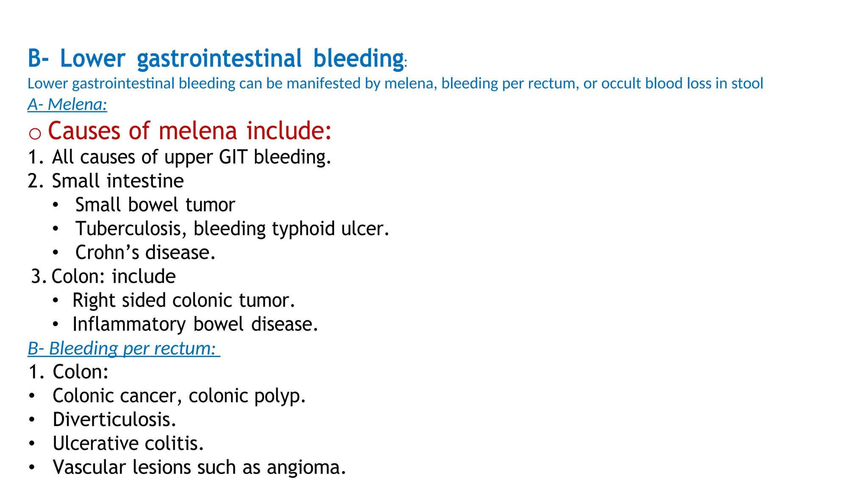Image resolution: width=868 pixels, height=488 pixels.
Task: Select 'Vascular lesions such as angioma.' text
Action: [x=200, y=468]
